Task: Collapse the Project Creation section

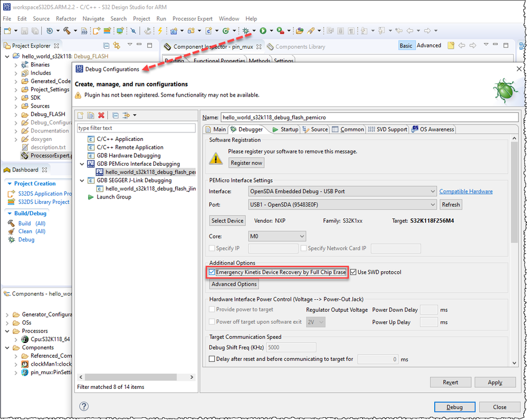Action: click(9, 184)
